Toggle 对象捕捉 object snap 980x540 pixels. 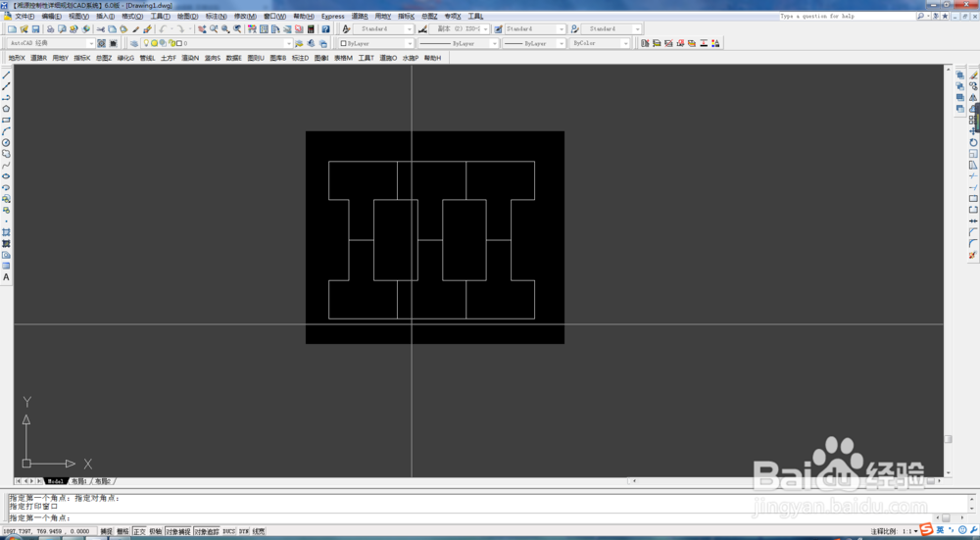[178, 532]
